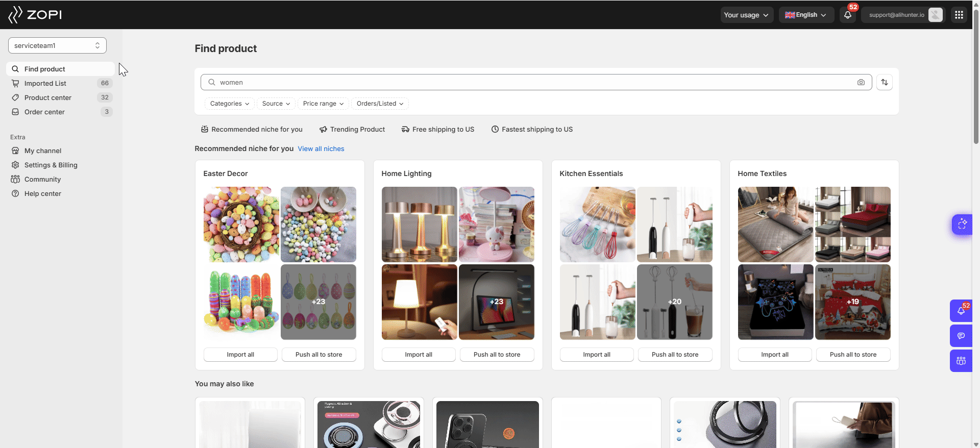
Task: Click the product search input field
Action: [531, 82]
